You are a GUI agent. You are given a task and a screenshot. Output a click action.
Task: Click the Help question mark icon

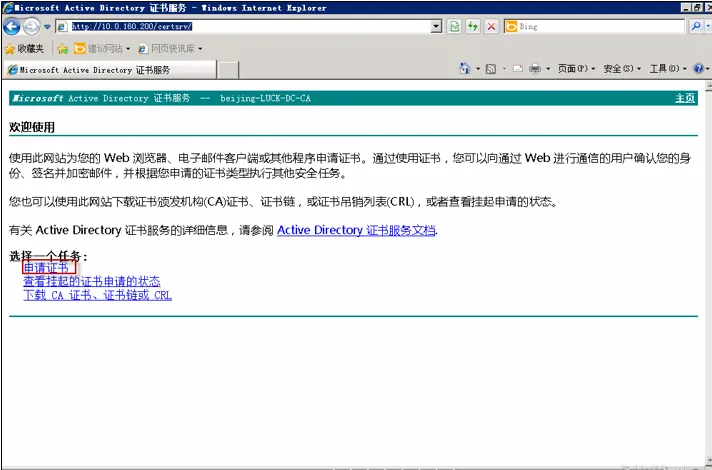[698, 69]
